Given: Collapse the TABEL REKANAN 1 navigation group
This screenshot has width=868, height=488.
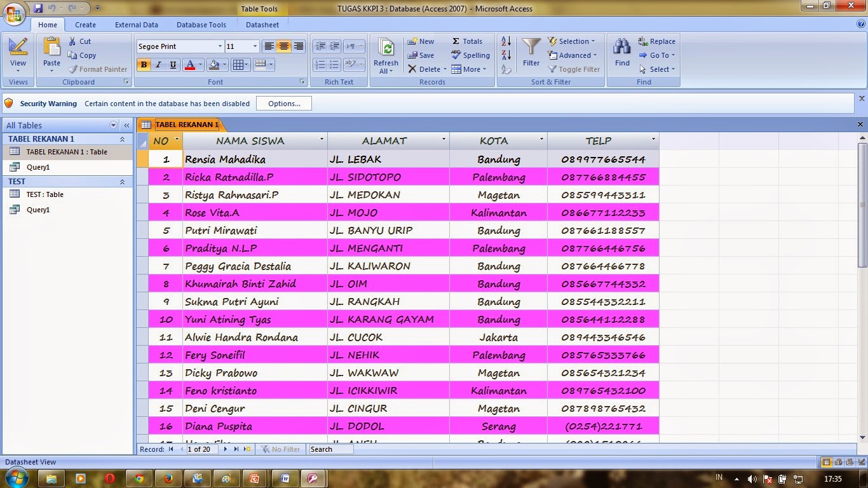Looking at the screenshot, I should [x=122, y=139].
